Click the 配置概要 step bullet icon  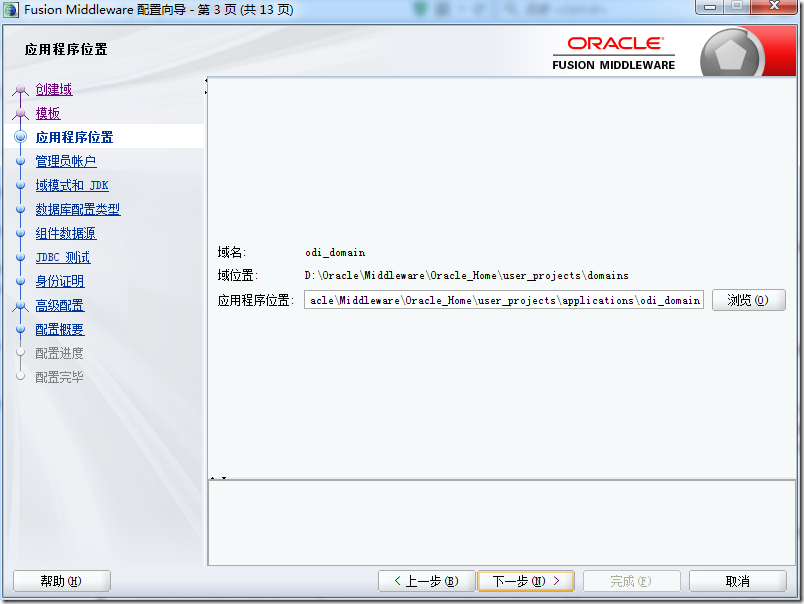click(21, 329)
